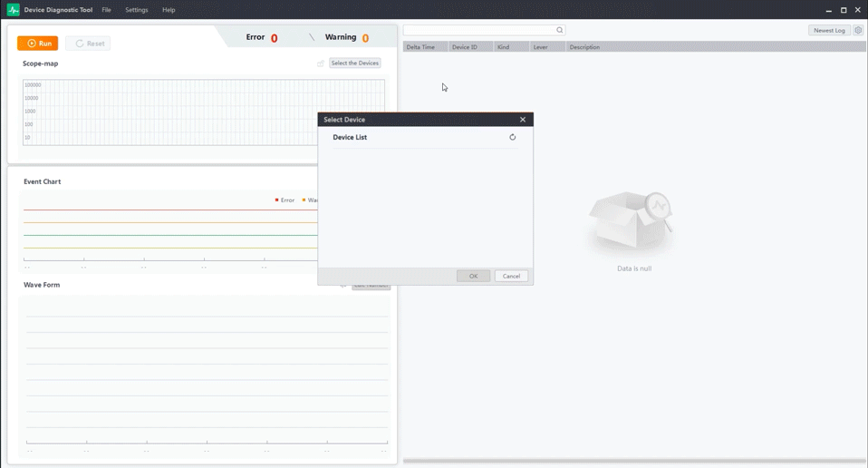Screen dimensions: 868x468
Task: Click the Reset button
Action: pyautogui.click(x=89, y=44)
